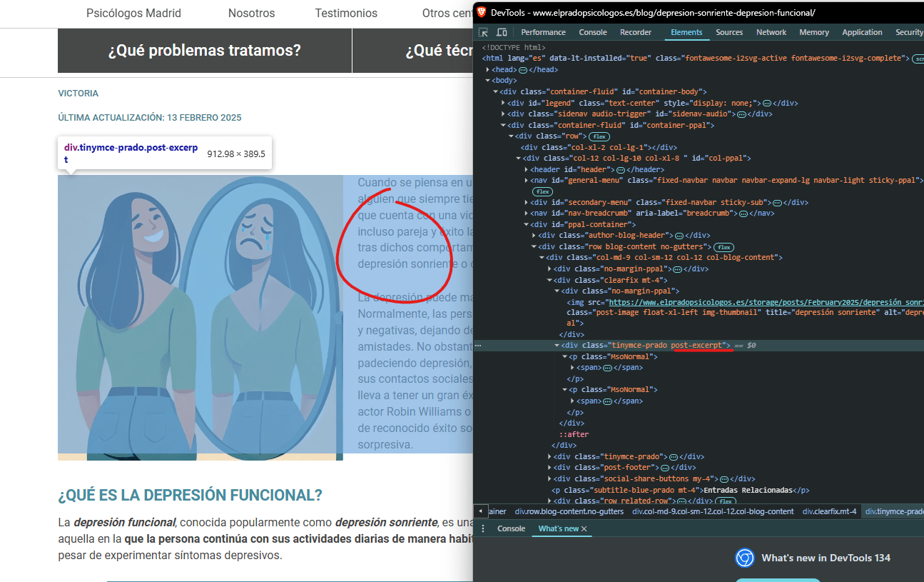Viewport: 924px width, 582px height.
Task: Expand the nav id nav-breadcrumb node
Action: (x=527, y=214)
